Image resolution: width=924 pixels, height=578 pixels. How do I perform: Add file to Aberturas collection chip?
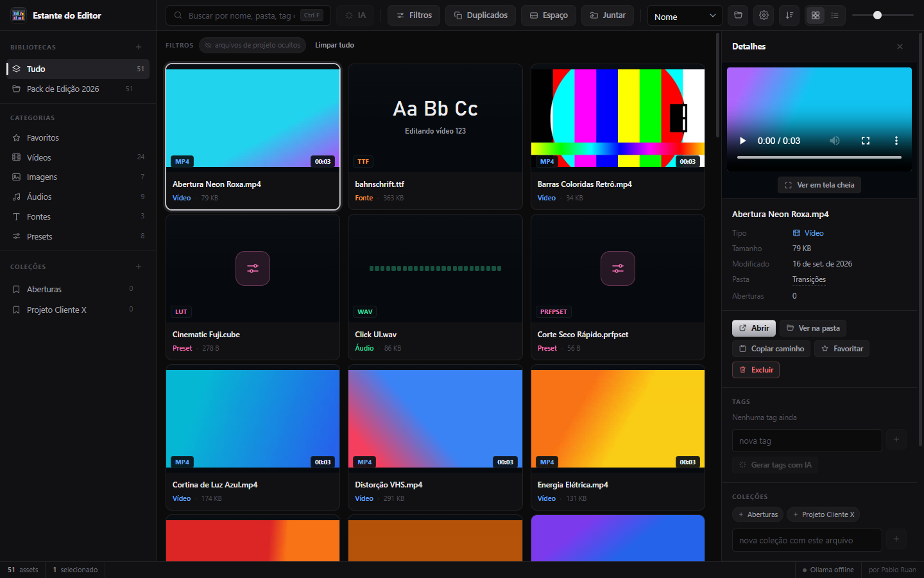tap(758, 514)
